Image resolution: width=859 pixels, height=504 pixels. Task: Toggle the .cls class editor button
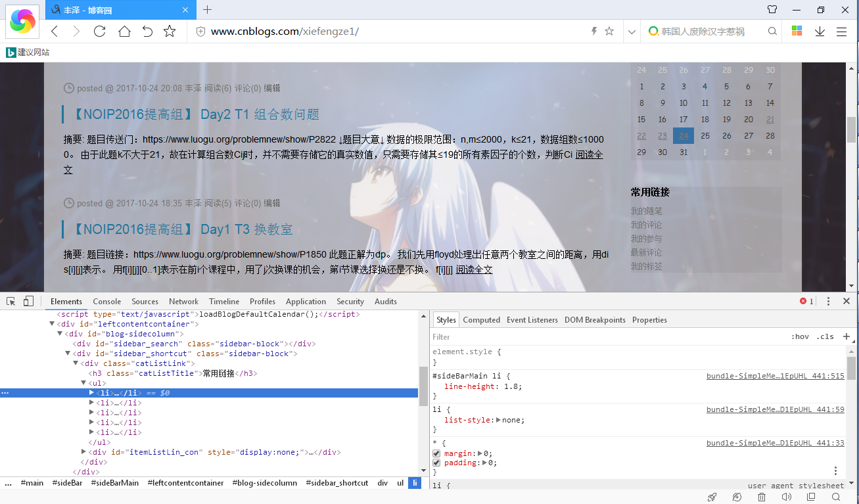(x=825, y=336)
